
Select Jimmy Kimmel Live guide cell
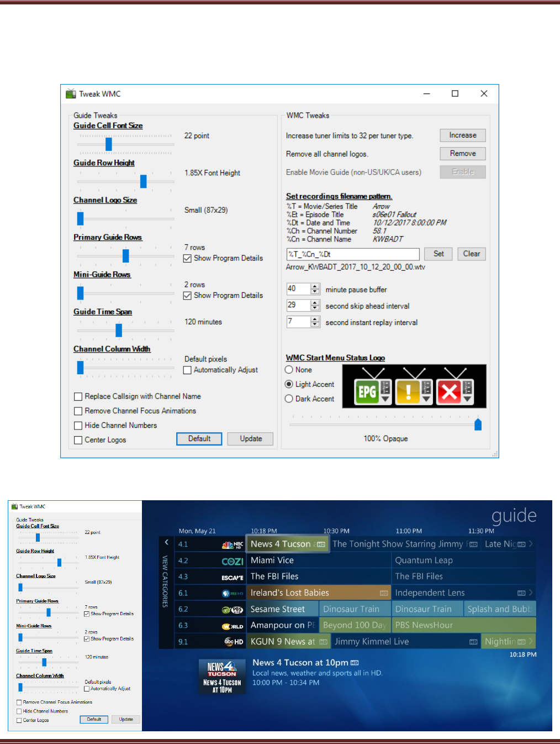pos(405,642)
